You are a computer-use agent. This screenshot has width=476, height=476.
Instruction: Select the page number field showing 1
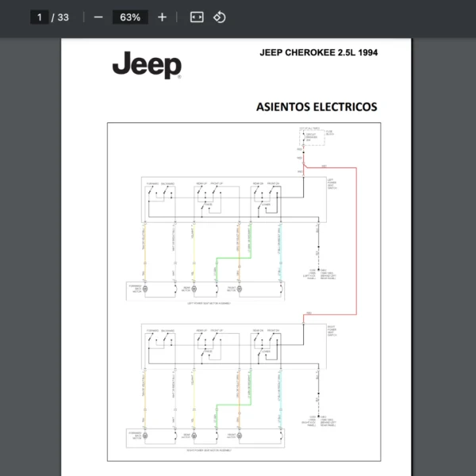tap(40, 17)
